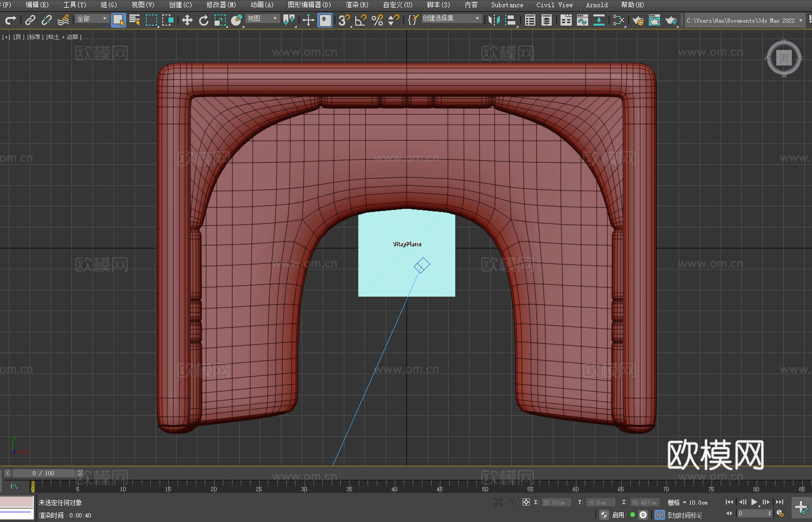Click the Redo arrow icon
Screen dimensions: 812x522
coord(10,20)
